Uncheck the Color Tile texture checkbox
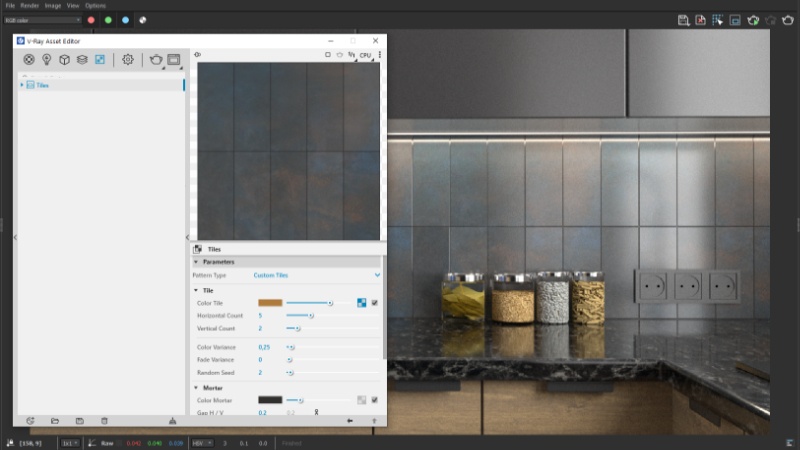This screenshot has height=450, width=800. point(374,303)
